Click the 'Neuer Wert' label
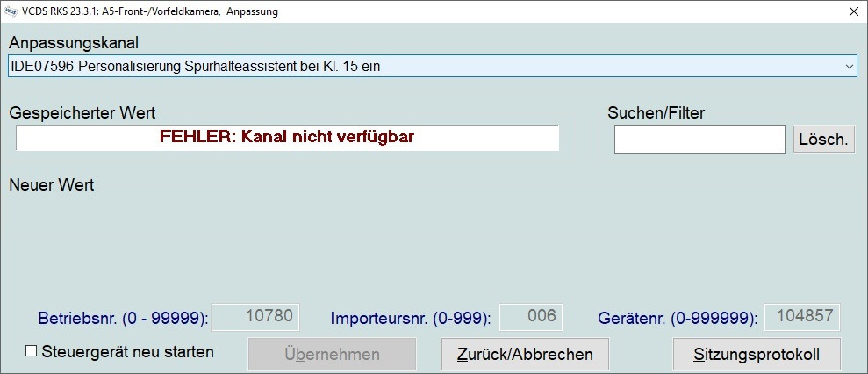This screenshot has height=374, width=868. [x=51, y=185]
